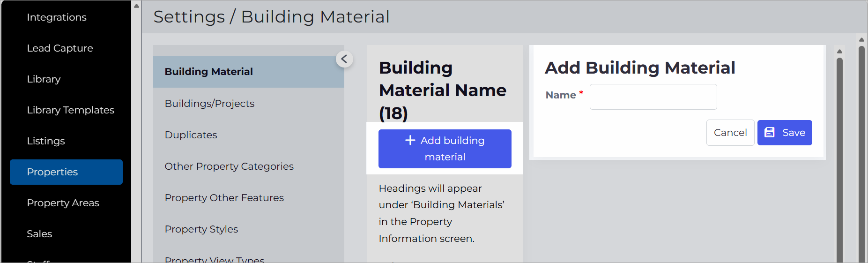Click the Add Building Material form heading
This screenshot has width=868, height=263.
pos(640,68)
